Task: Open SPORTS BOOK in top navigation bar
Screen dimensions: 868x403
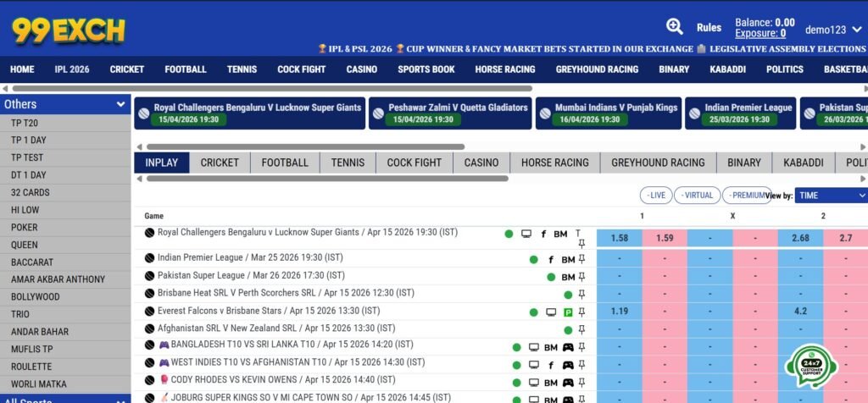Action: click(x=426, y=69)
